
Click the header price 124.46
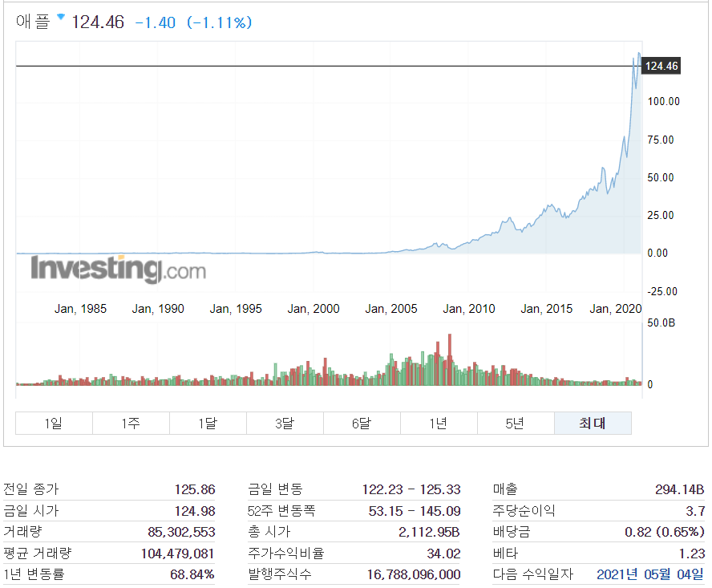tap(98, 22)
